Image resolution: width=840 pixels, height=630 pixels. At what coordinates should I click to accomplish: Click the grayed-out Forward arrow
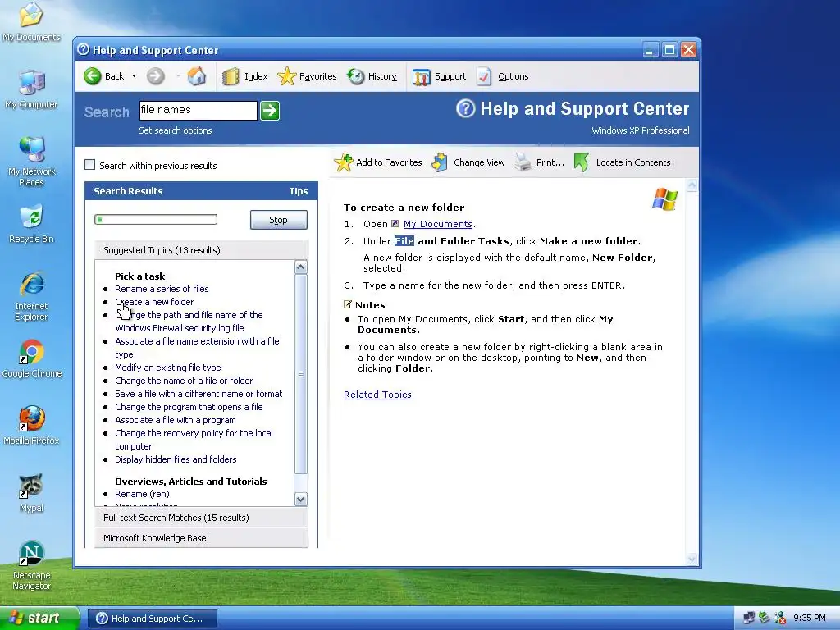coord(155,76)
